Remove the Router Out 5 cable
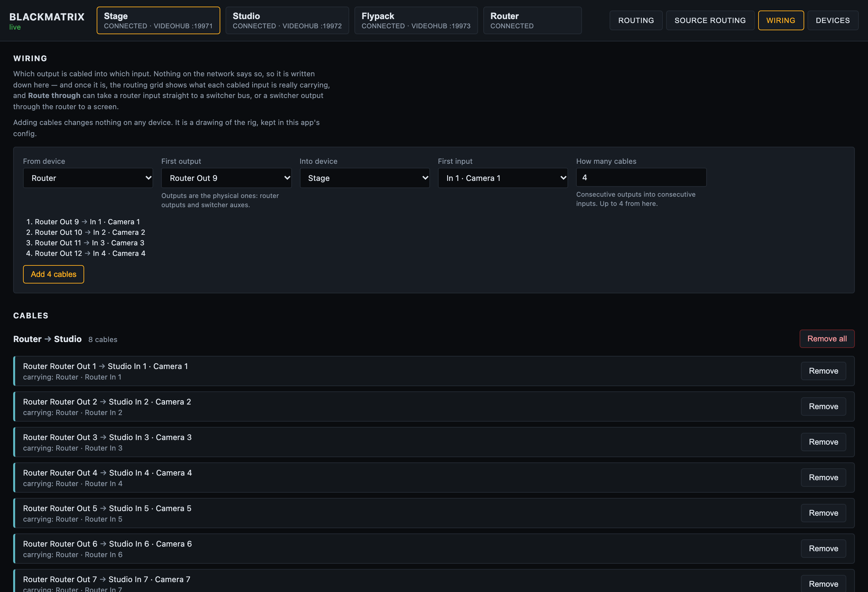This screenshot has width=868, height=592. tap(823, 512)
